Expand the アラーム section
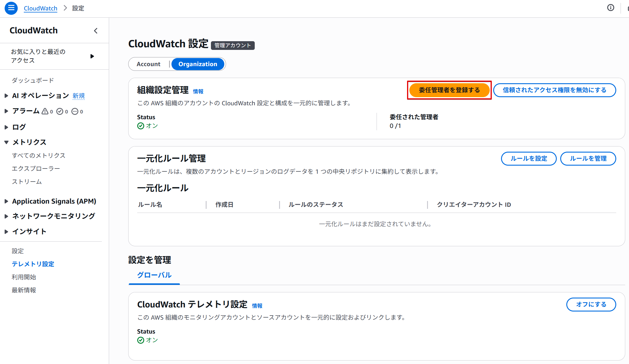 click(6, 111)
